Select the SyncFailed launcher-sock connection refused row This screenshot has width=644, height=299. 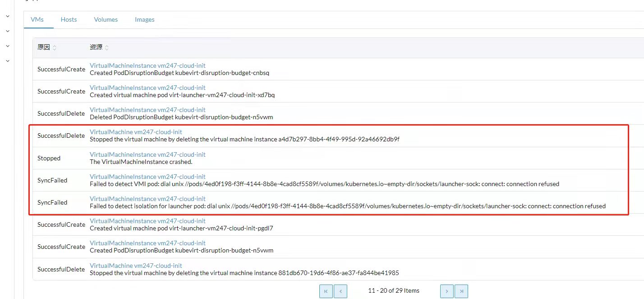pos(316,202)
